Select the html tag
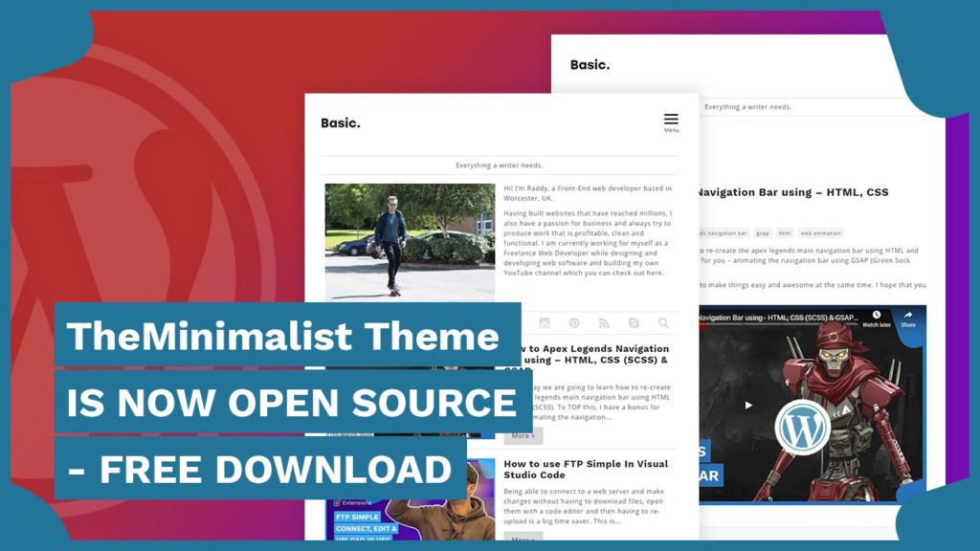This screenshot has width=980, height=551. (x=785, y=232)
